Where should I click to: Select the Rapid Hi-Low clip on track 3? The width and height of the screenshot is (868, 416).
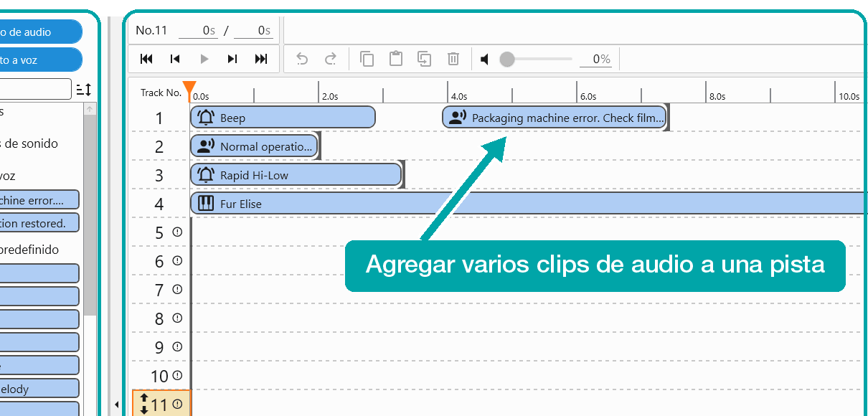(296, 175)
